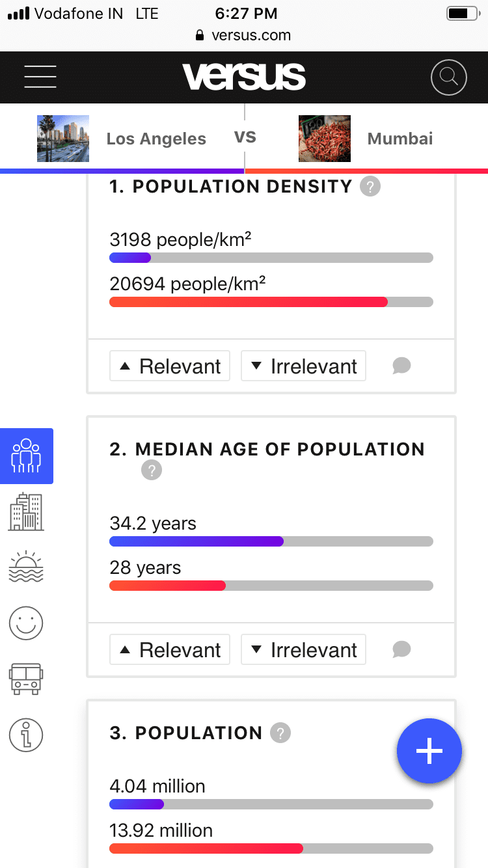Open comments for Population Density

coord(401,366)
